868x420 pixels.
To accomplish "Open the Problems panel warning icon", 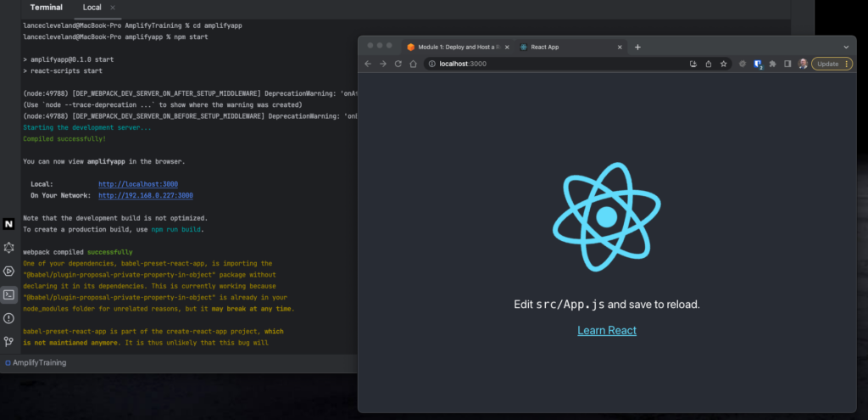I will tap(8, 318).
